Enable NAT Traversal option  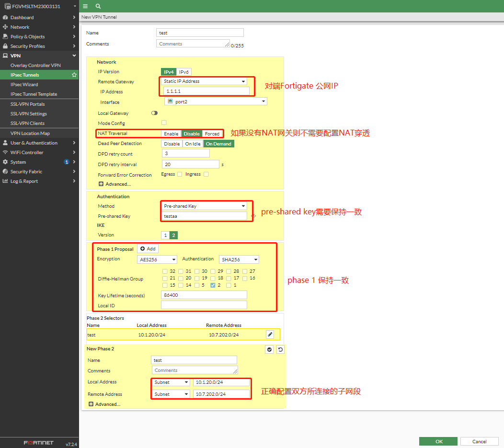(171, 134)
